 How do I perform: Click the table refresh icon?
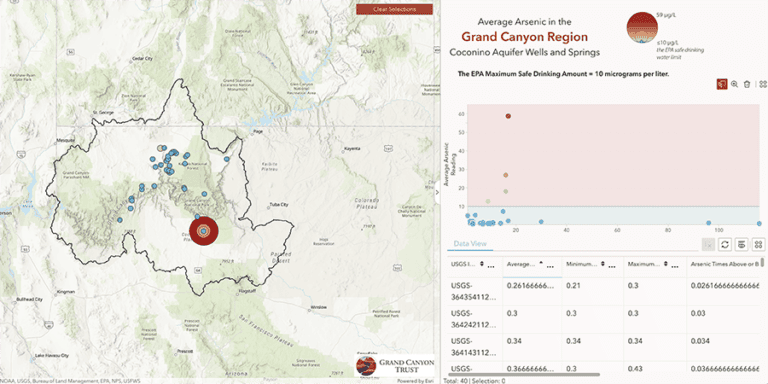coord(726,244)
